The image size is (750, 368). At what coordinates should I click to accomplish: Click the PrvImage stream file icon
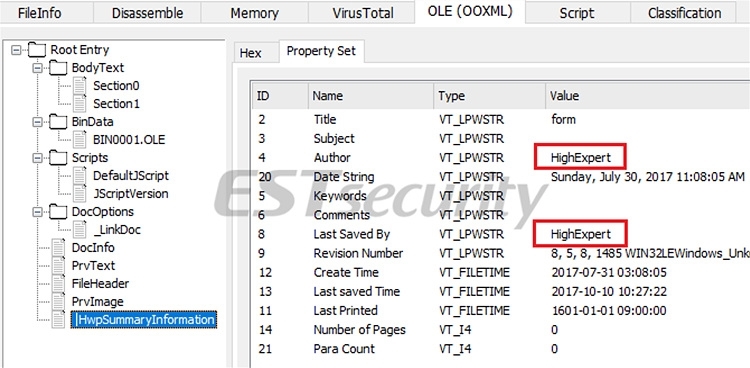[x=58, y=301]
